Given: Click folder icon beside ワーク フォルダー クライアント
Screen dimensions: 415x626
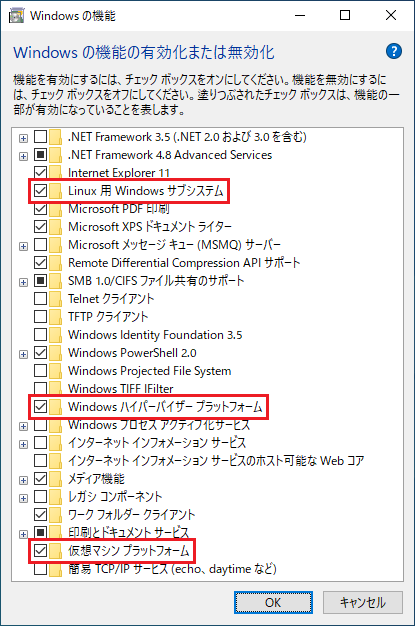Looking at the screenshot, I should pyautogui.click(x=56, y=515).
